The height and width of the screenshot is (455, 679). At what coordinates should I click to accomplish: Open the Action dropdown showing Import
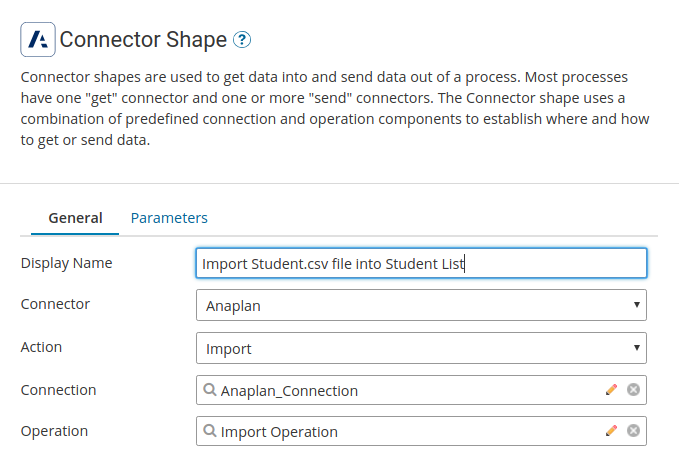point(421,348)
